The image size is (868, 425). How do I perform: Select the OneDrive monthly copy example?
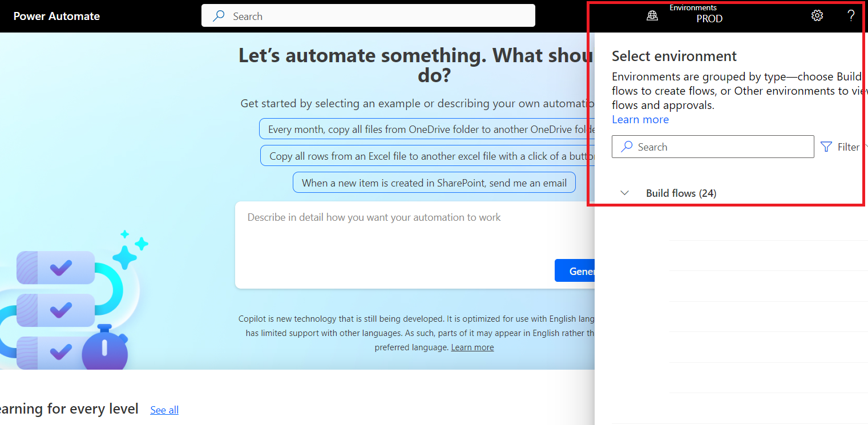coord(427,129)
